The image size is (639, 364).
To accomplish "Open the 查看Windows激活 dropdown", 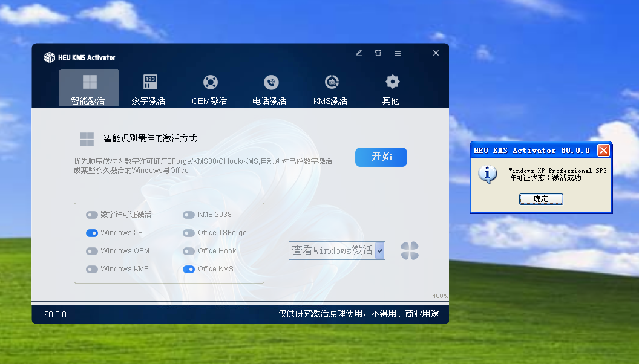I will point(336,250).
